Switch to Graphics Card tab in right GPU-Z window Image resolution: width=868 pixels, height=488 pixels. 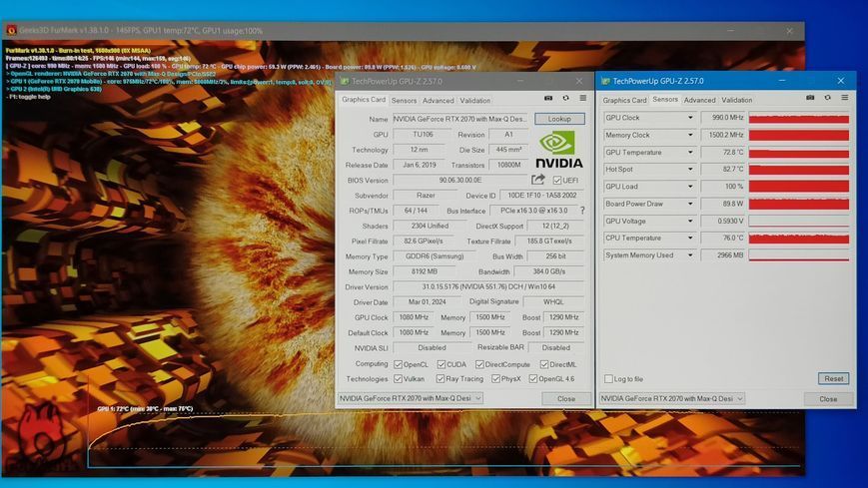tap(624, 100)
